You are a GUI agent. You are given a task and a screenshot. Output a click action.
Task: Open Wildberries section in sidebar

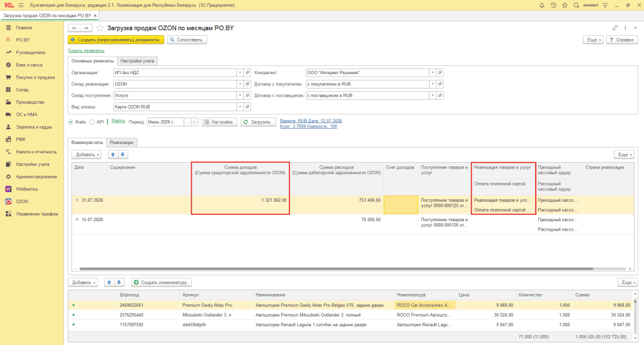click(x=26, y=189)
